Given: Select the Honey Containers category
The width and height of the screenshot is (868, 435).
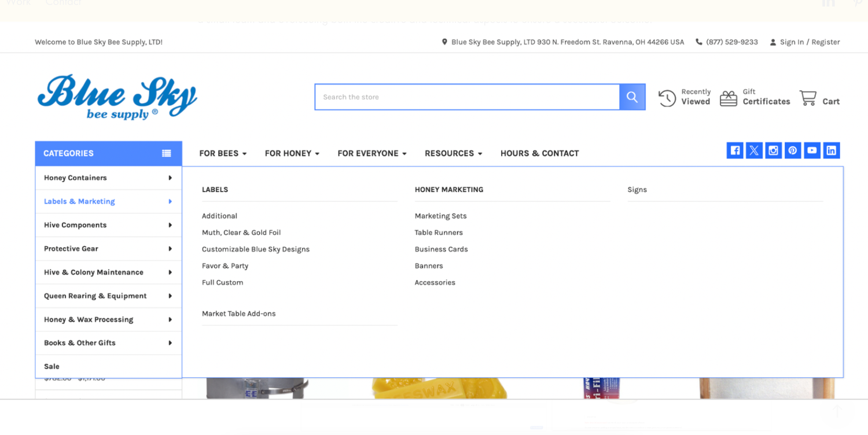Looking at the screenshot, I should click(x=75, y=178).
